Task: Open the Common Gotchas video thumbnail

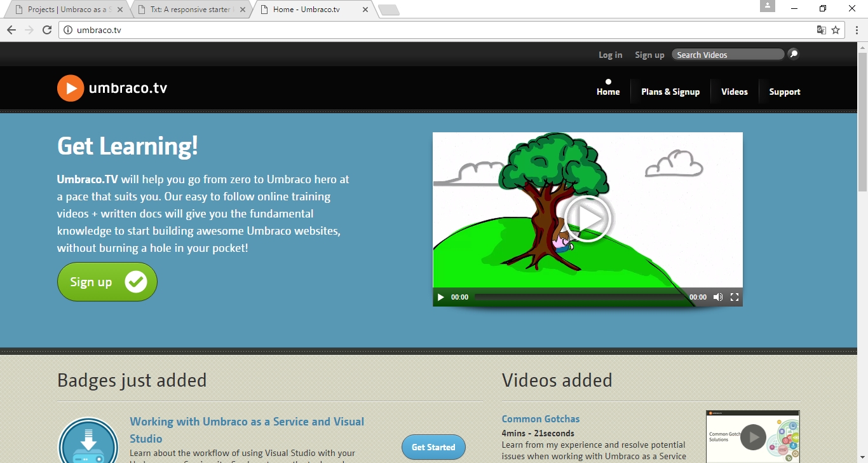Action: tap(752, 436)
